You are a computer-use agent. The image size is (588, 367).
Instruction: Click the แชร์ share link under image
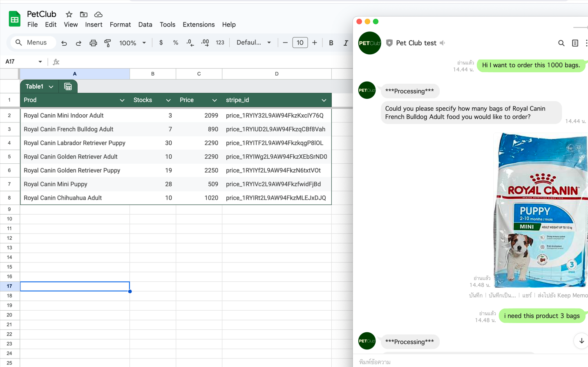(x=527, y=295)
